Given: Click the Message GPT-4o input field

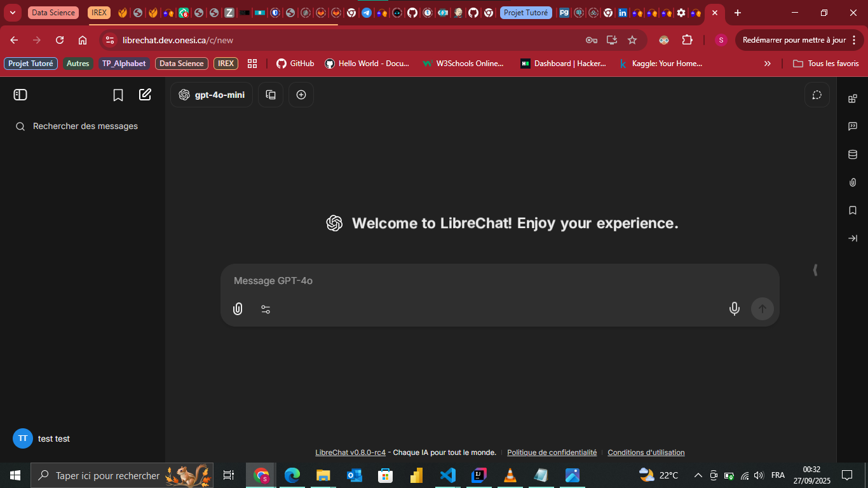Looking at the screenshot, I should (x=499, y=281).
